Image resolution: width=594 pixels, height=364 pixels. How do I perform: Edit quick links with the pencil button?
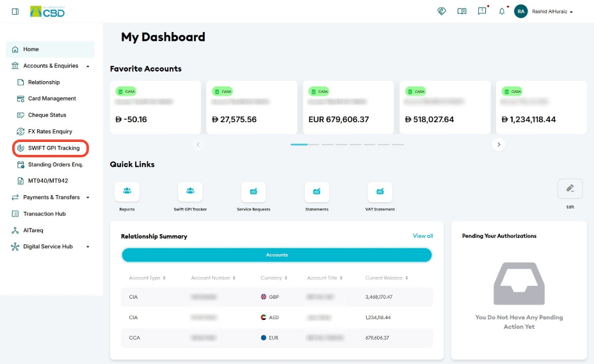point(570,189)
